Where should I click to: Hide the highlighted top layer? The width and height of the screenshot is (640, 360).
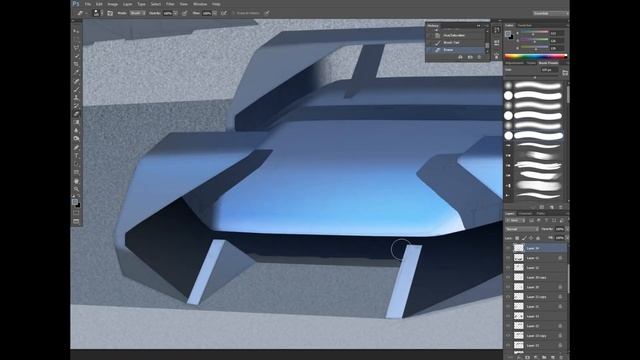509,248
